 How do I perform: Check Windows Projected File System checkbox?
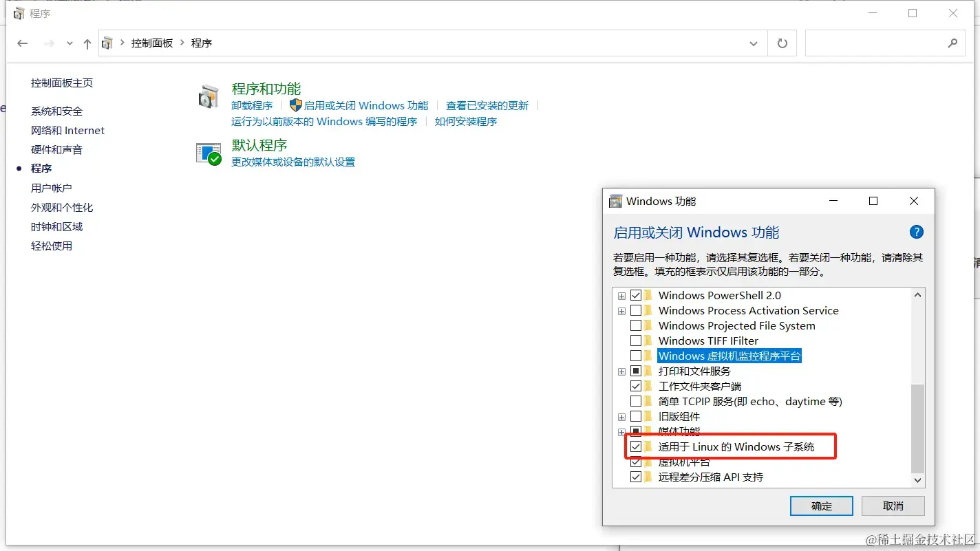(x=636, y=325)
